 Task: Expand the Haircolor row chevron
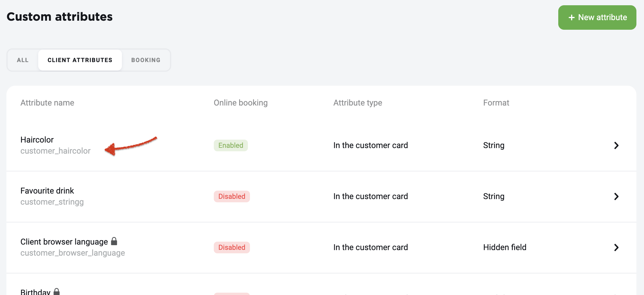coord(616,145)
